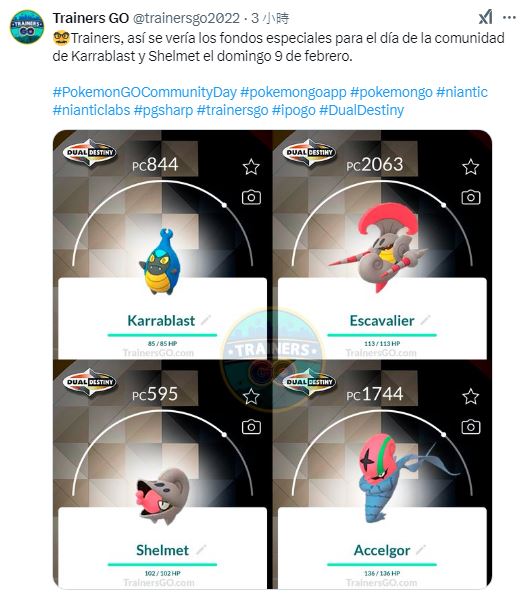
Task: Click camera icon on Escavalier card
Action: click(x=471, y=197)
